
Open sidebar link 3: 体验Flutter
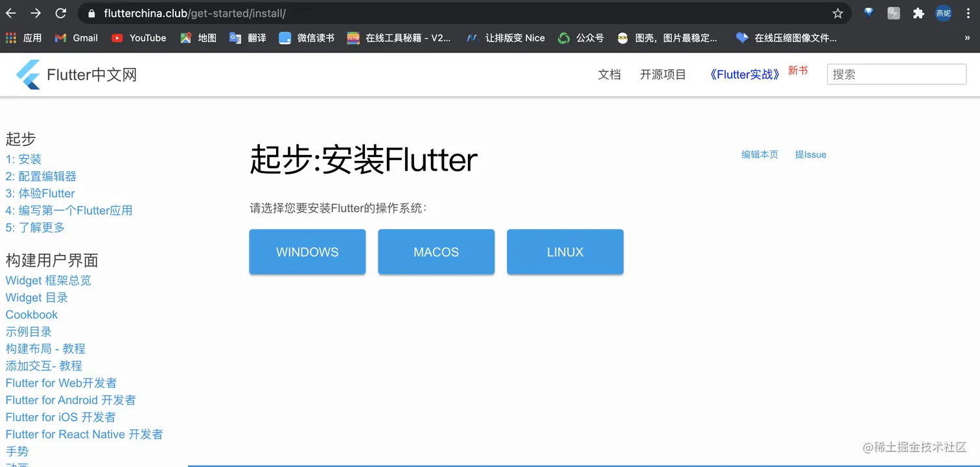(x=40, y=193)
